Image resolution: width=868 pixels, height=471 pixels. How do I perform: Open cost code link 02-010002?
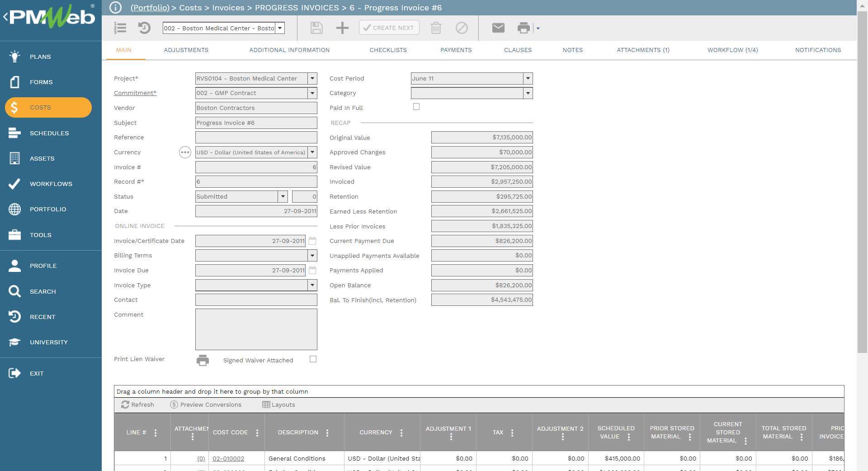228,458
